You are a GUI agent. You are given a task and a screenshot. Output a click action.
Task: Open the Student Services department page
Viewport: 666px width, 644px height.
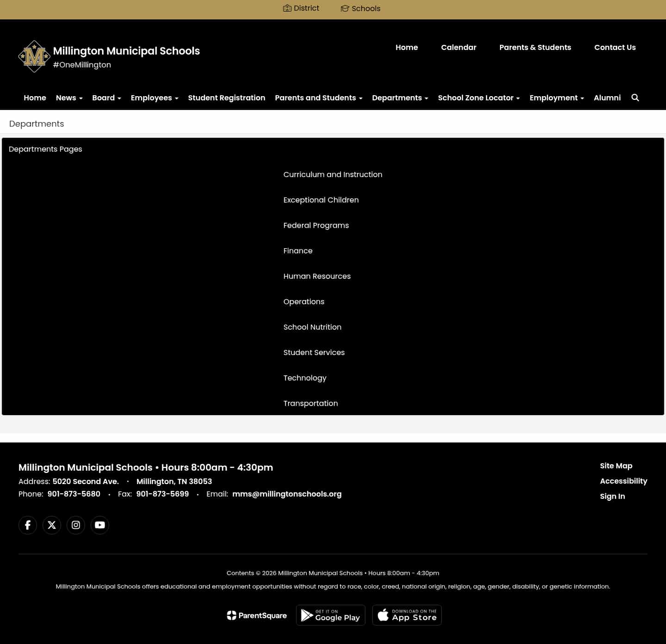tap(314, 352)
